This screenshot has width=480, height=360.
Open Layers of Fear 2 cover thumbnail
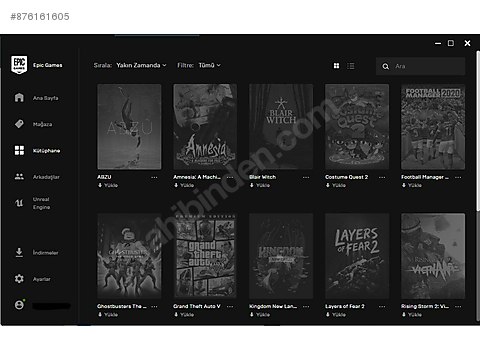point(357,256)
